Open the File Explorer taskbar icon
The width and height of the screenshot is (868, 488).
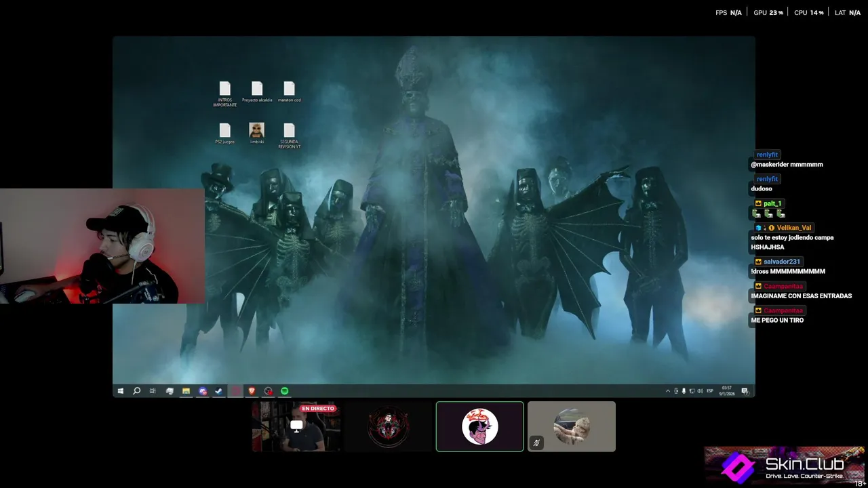[x=186, y=391]
